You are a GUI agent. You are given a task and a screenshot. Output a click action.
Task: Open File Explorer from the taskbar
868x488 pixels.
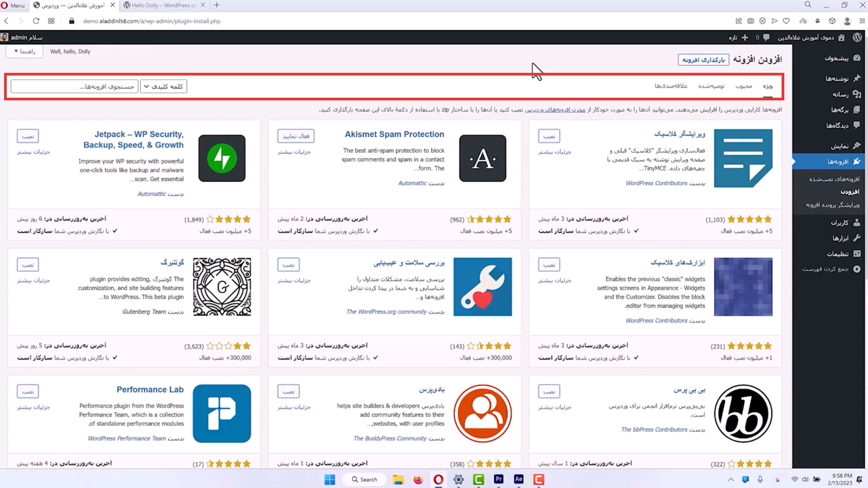(398, 479)
